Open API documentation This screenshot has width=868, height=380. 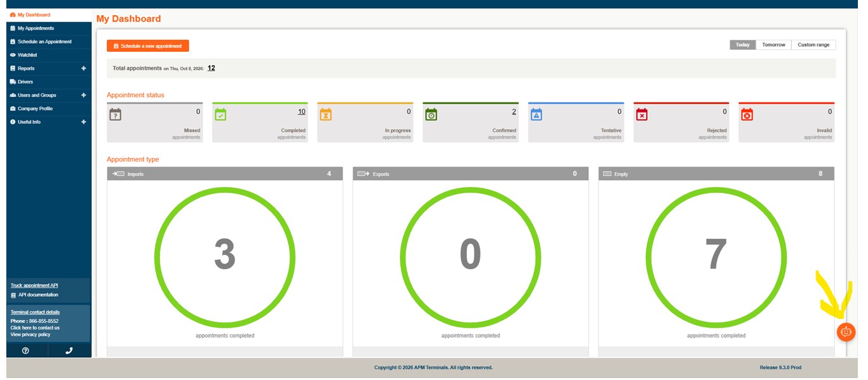pyautogui.click(x=37, y=295)
